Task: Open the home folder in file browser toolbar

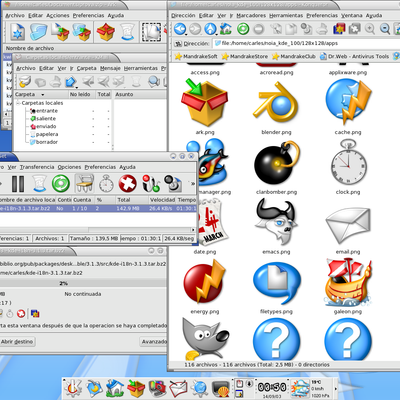Action: coord(226,29)
